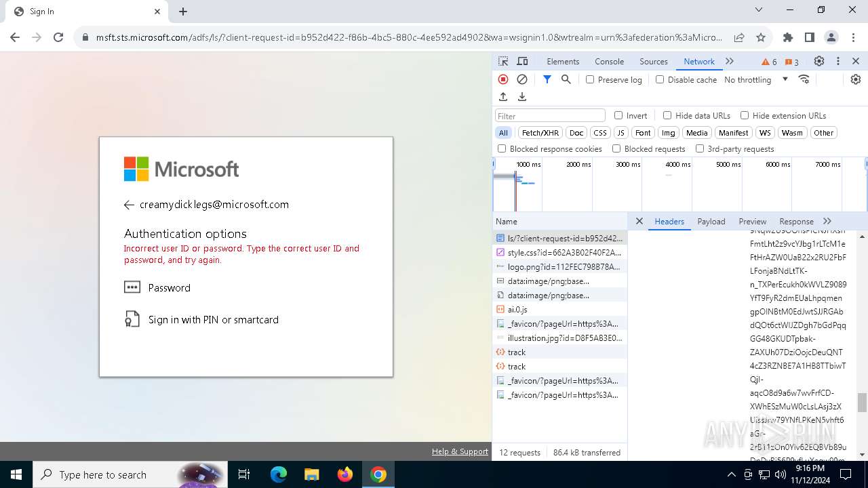The image size is (868, 488).
Task: Reload the page
Action: (x=58, y=37)
